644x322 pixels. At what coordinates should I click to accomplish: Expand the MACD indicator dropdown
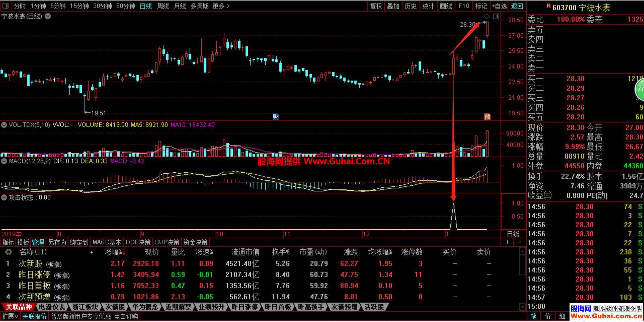pos(4,161)
